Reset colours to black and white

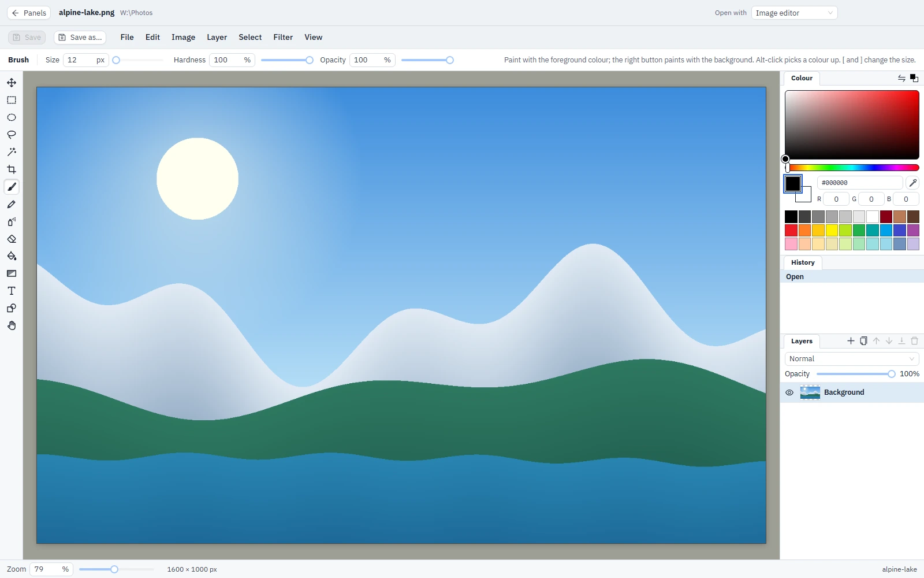pyautogui.click(x=914, y=78)
